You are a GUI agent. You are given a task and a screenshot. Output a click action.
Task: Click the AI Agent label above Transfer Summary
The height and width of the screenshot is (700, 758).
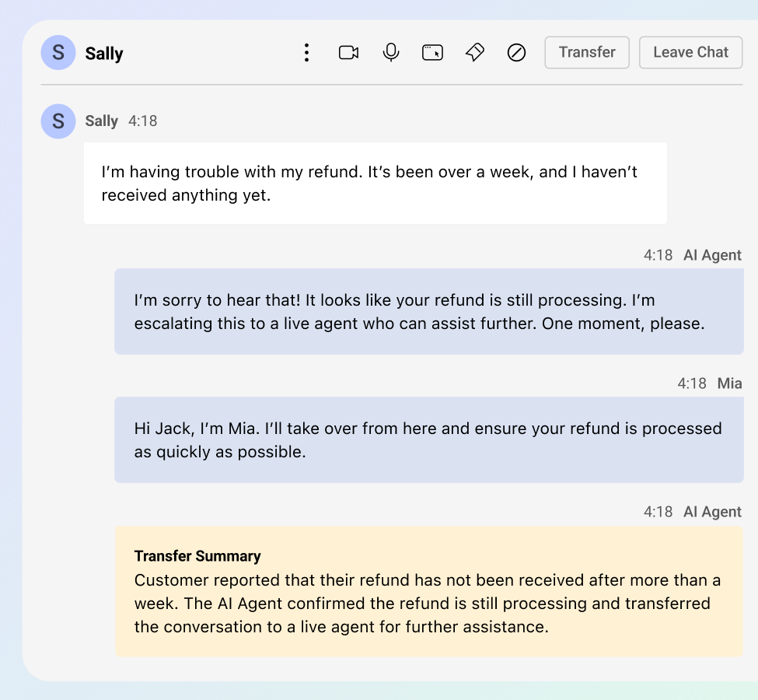(x=712, y=512)
